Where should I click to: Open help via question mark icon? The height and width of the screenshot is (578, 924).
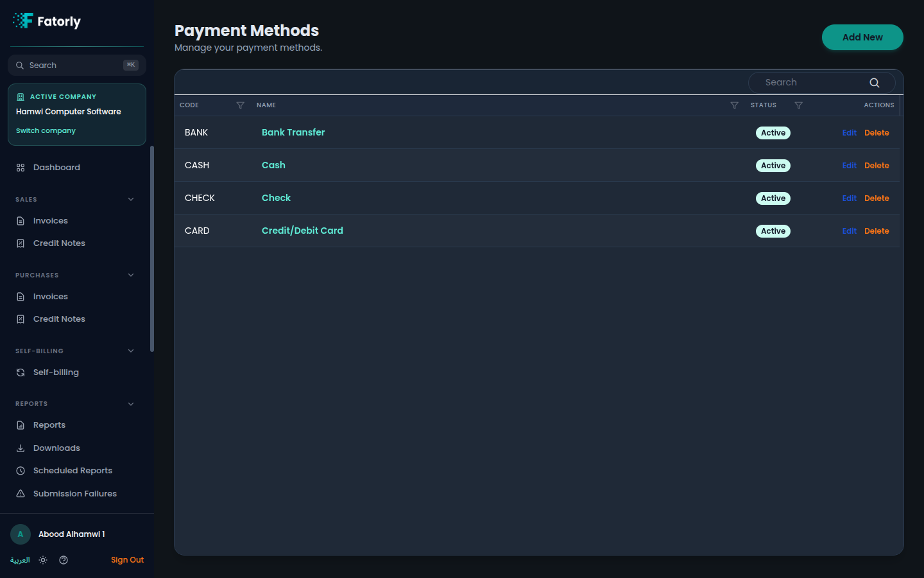64,560
